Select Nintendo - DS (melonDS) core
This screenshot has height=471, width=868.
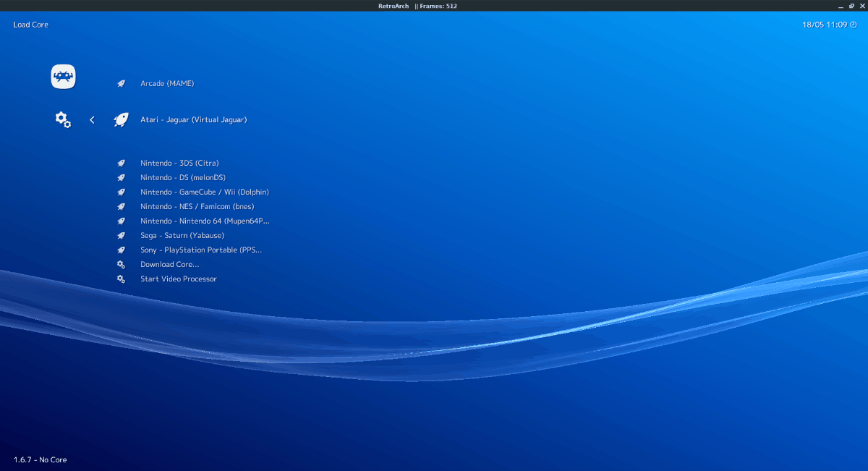tap(183, 178)
